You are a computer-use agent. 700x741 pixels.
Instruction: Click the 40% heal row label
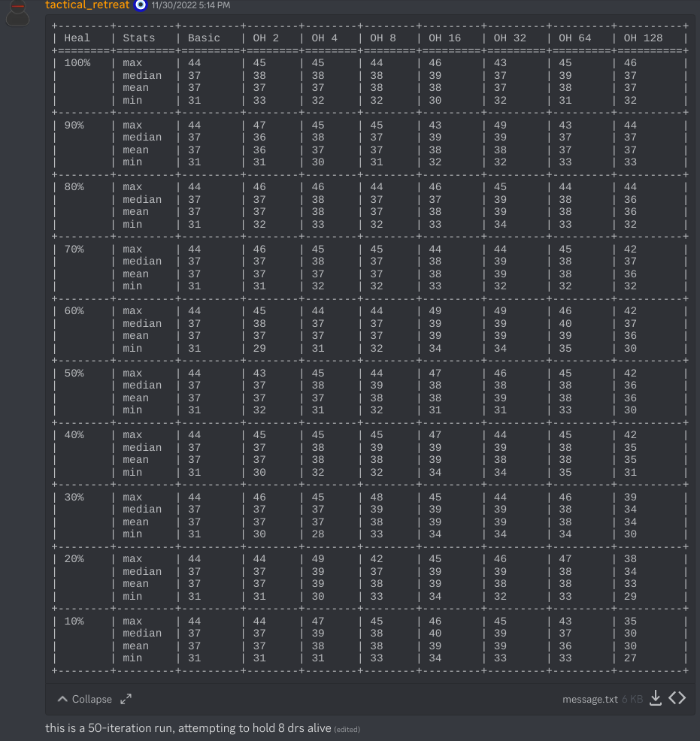click(x=74, y=435)
